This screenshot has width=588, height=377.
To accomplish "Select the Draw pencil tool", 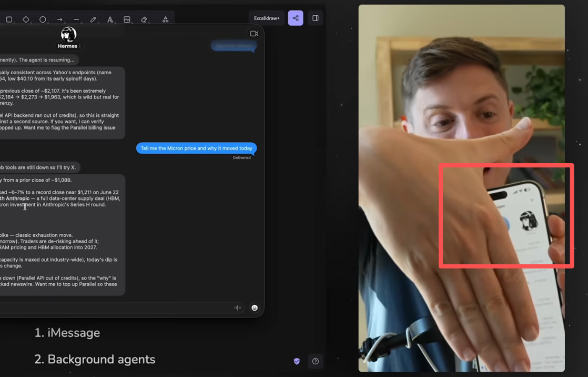I will 93,19.
